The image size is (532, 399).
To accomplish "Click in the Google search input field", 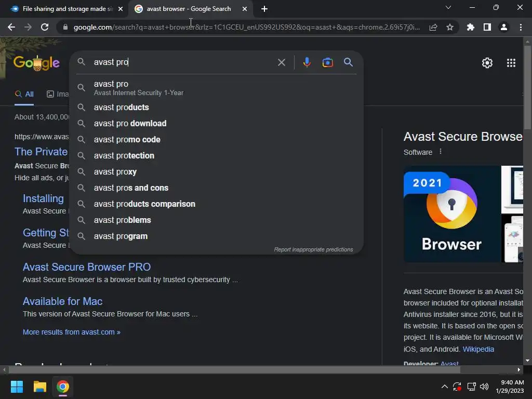I will coord(183,62).
